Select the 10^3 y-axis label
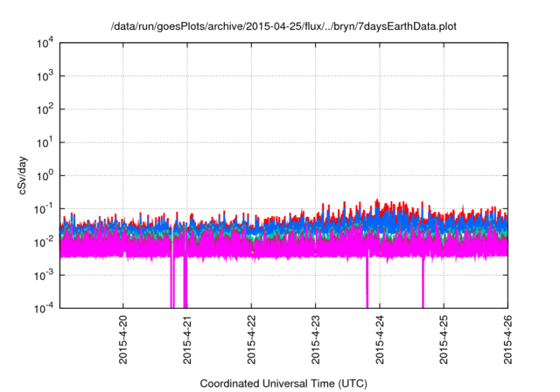Screen dimensions: 560x392 [x=45, y=76]
